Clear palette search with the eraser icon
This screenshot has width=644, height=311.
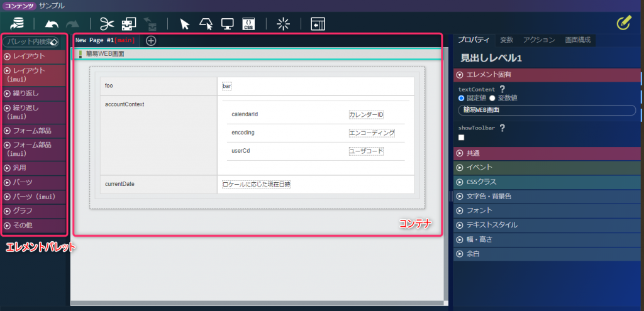pyautogui.click(x=54, y=42)
